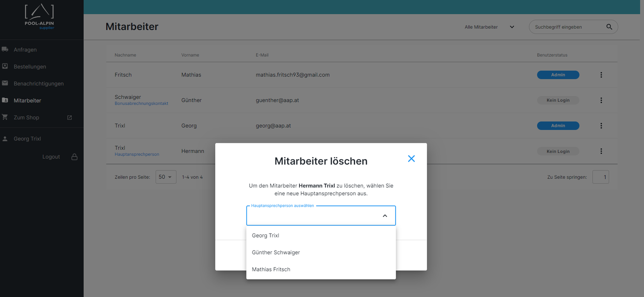Screen dimensions: 644x297
Task: Click the Pool-Alpin supplier logo
Action: click(x=40, y=17)
